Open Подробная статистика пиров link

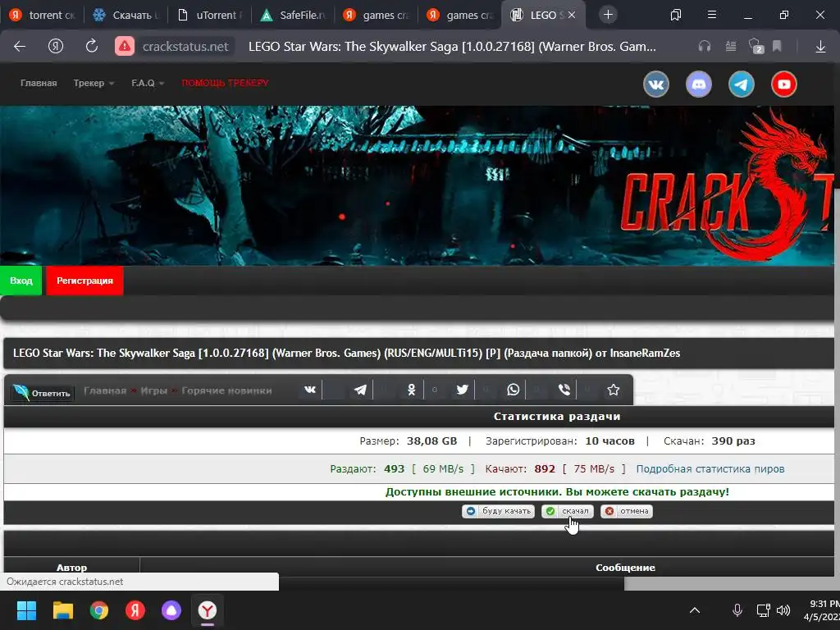click(710, 468)
